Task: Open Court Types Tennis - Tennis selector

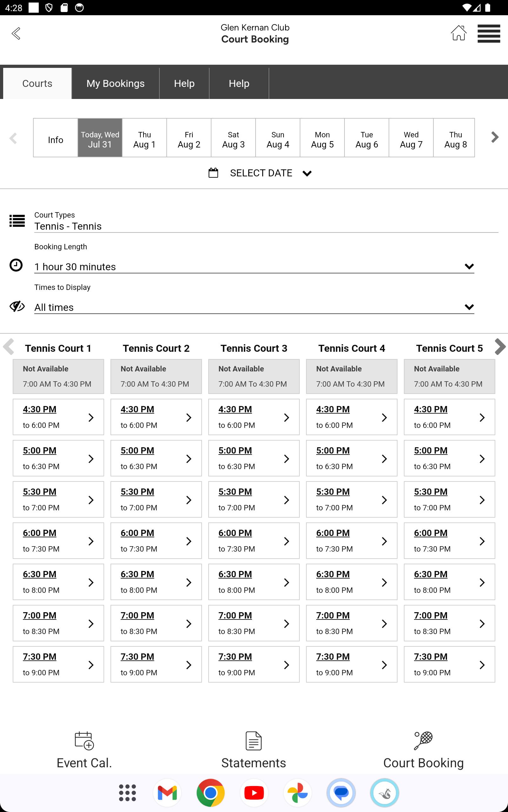Action: [x=266, y=226]
